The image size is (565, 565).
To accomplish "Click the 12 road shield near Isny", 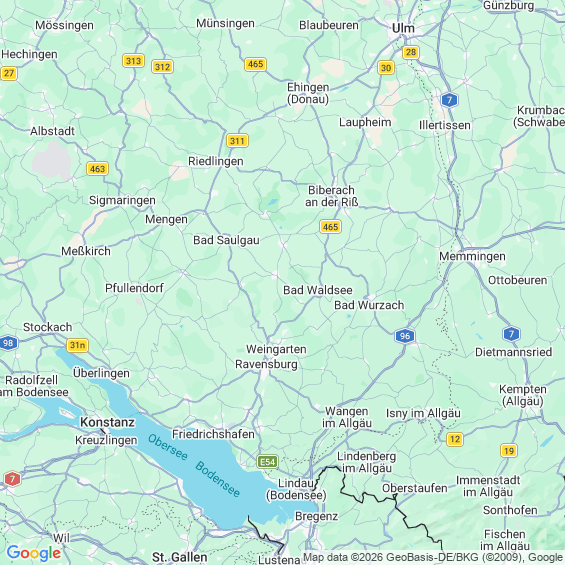I will pos(455,439).
